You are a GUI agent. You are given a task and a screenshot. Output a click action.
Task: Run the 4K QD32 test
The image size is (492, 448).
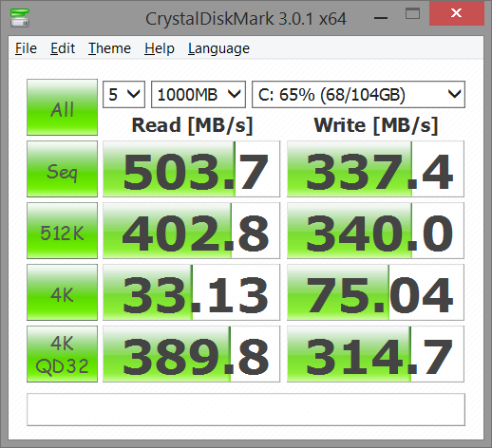(62, 354)
